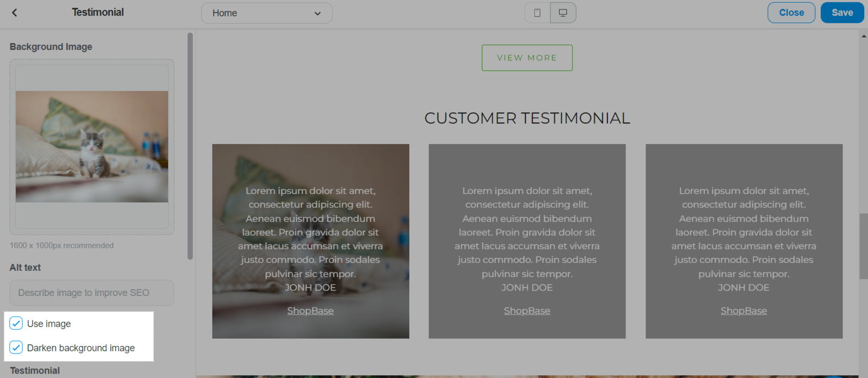The height and width of the screenshot is (378, 868).
Task: Click the Alt text input field
Action: (92, 293)
